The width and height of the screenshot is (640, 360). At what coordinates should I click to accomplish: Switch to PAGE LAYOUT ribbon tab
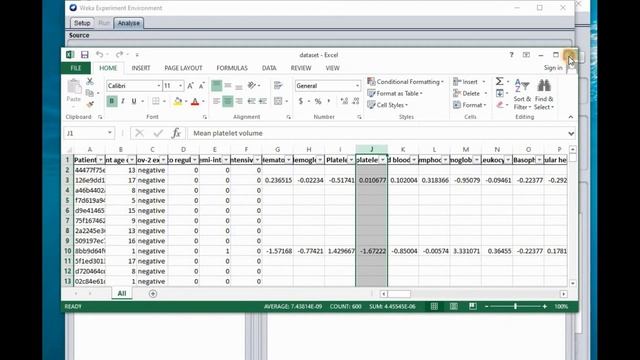(x=183, y=68)
